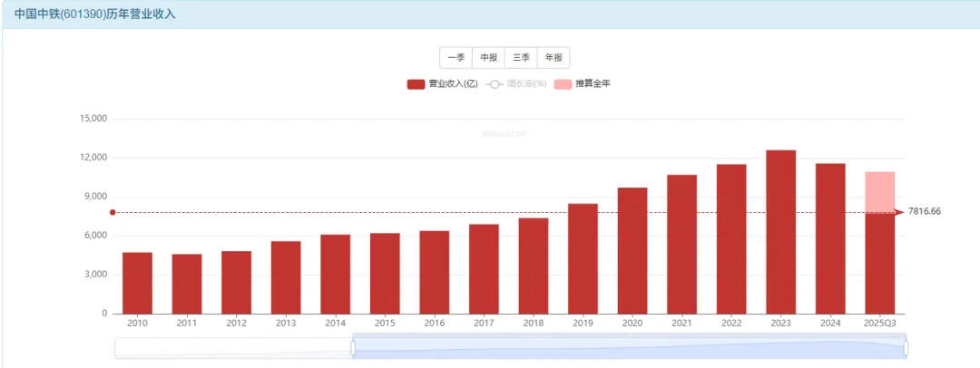Click the 2010 revenue bar
The image size is (980, 368).
point(138,283)
